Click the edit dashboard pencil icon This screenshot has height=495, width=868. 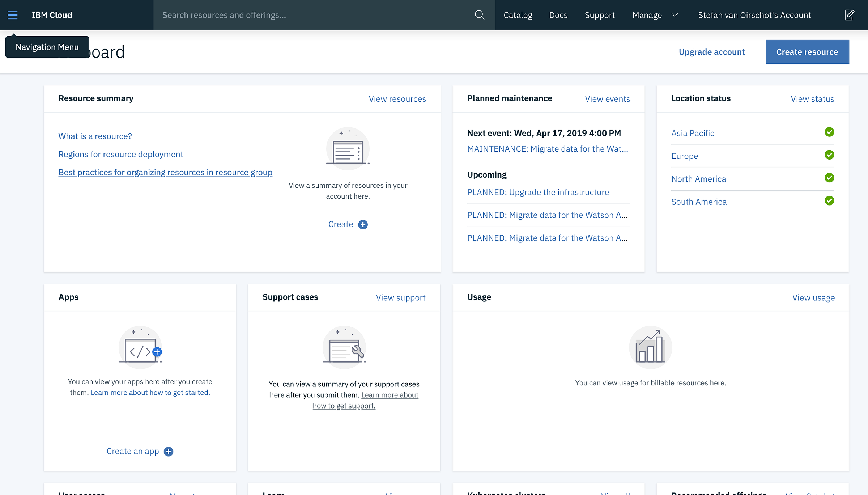[x=849, y=15]
